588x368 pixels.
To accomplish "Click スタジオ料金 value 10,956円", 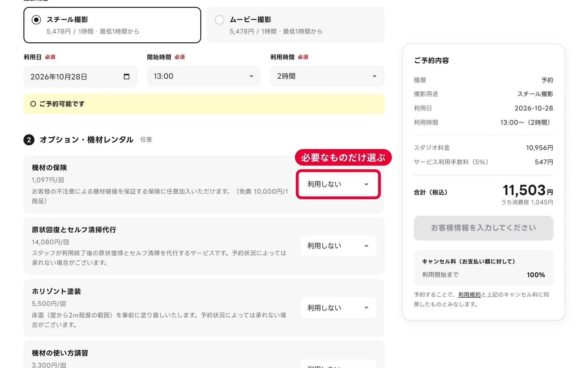I will [539, 148].
